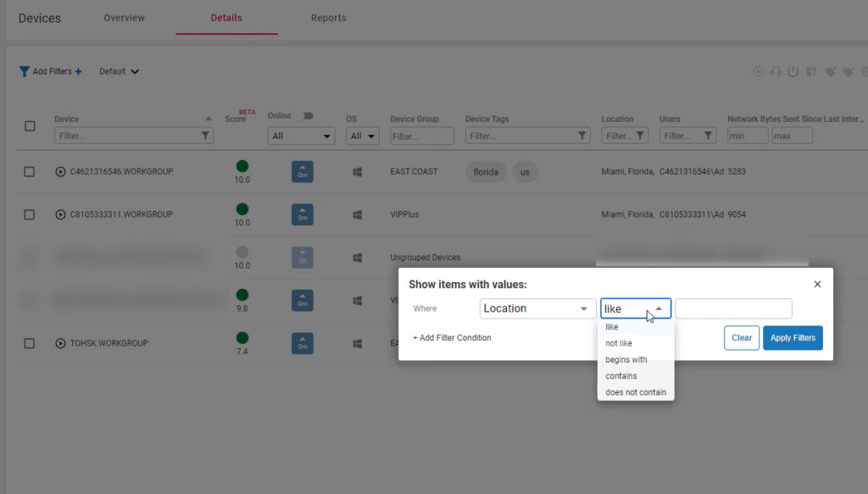Open the Reports tab
This screenshot has width=868, height=494.
click(x=328, y=18)
